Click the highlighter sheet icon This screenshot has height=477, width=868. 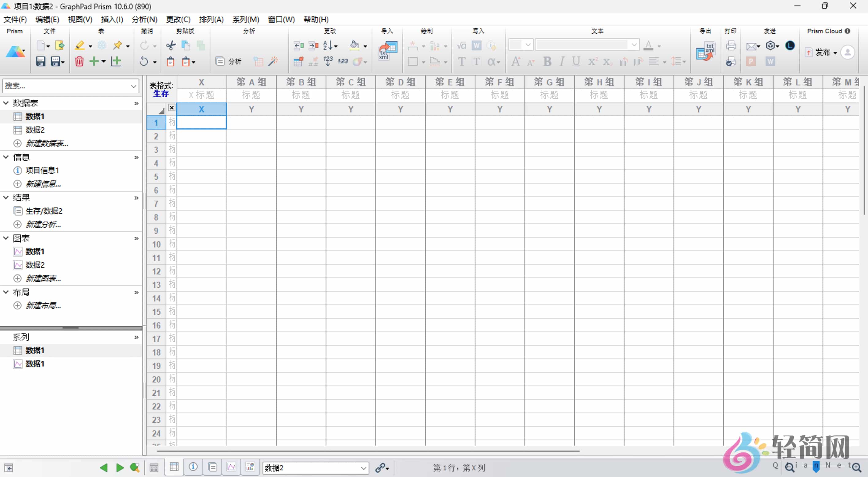80,45
